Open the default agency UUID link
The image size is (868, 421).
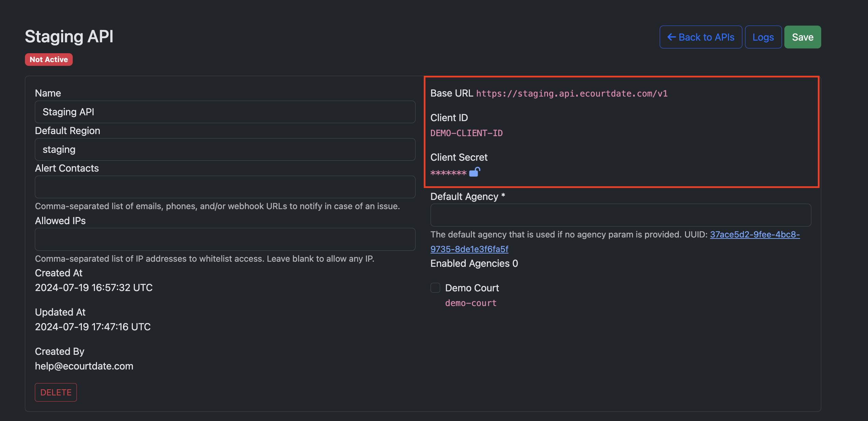(615, 242)
